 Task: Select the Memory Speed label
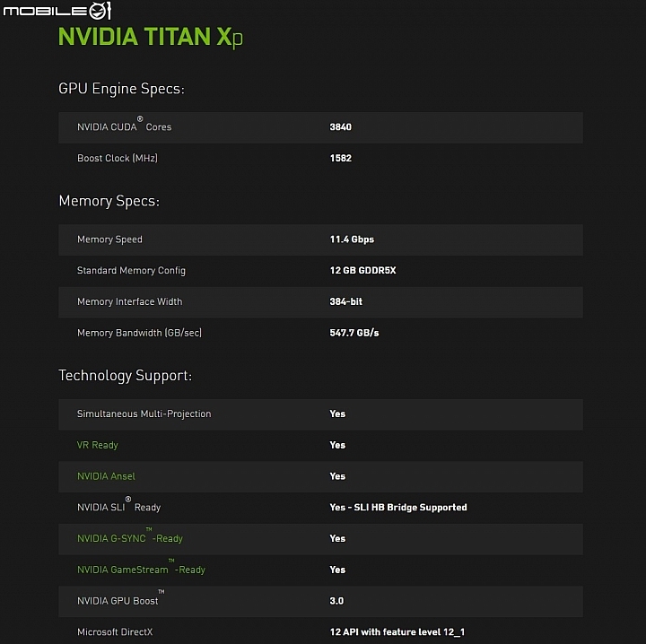pyautogui.click(x=109, y=239)
